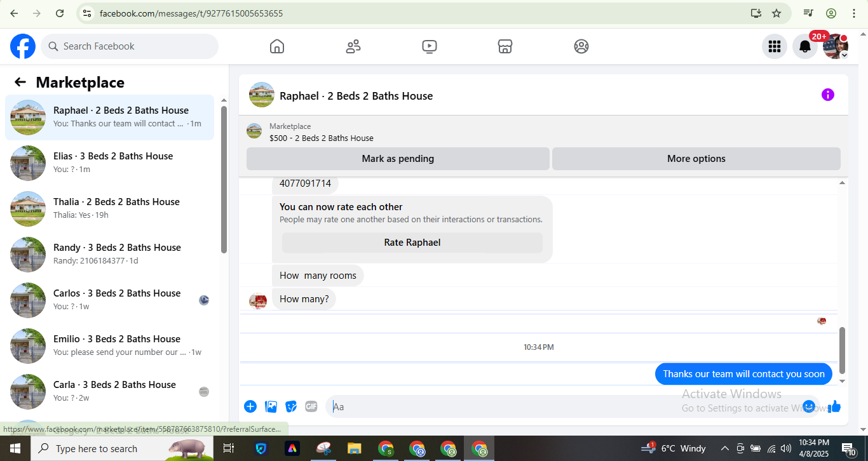Click Carlos conversation seen-status avatar
868x461 pixels.
click(204, 300)
